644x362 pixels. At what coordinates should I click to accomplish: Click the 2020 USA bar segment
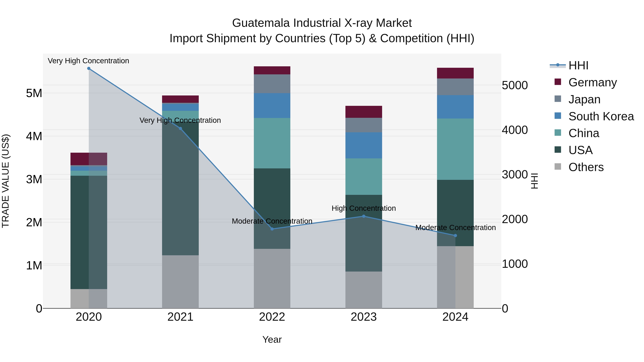[89, 232]
